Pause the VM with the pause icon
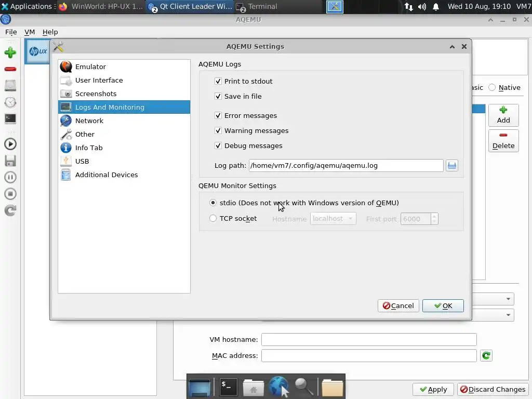 tap(10, 177)
